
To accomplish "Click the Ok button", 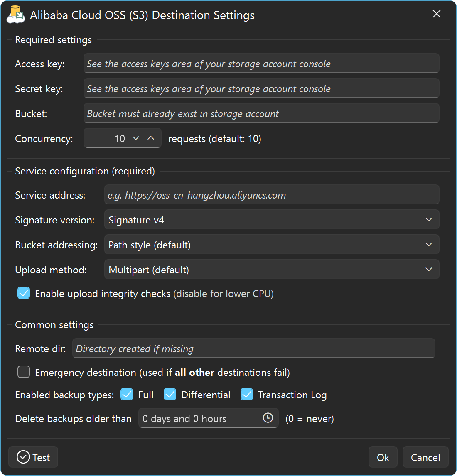I will click(383, 457).
